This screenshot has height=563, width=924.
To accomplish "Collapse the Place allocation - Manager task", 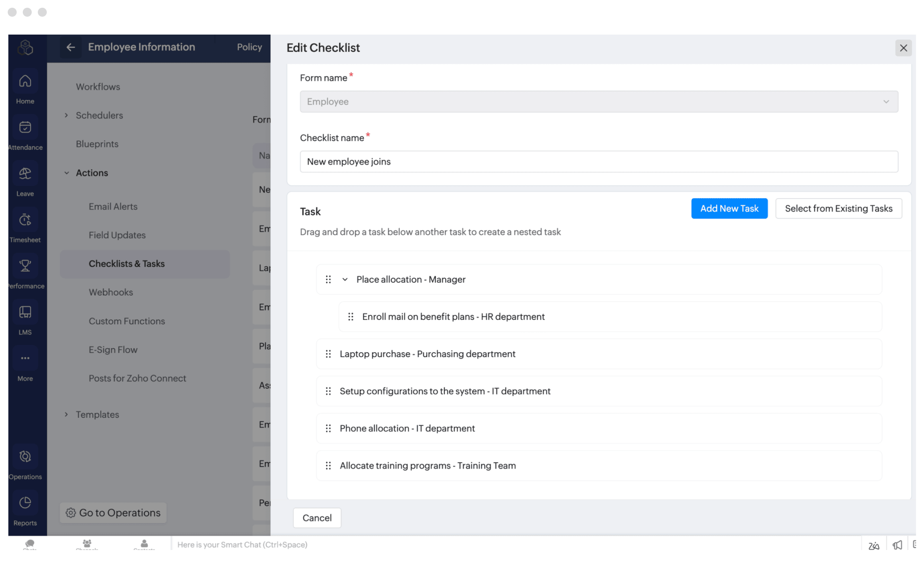I will (x=345, y=279).
